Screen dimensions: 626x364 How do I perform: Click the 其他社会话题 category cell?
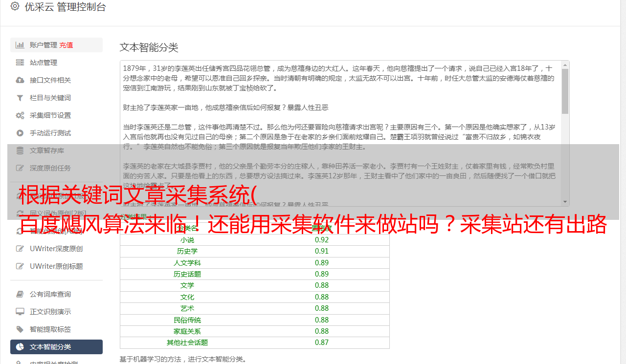tap(187, 343)
